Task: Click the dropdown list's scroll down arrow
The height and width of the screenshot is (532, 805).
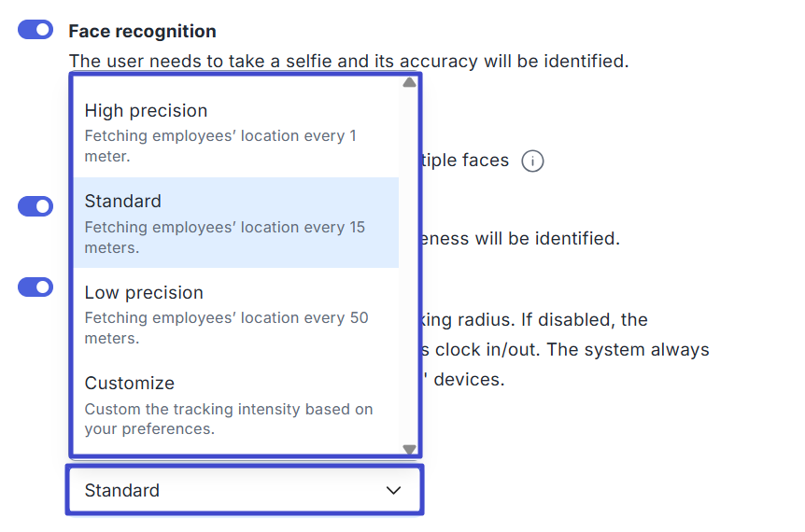Action: (409, 449)
